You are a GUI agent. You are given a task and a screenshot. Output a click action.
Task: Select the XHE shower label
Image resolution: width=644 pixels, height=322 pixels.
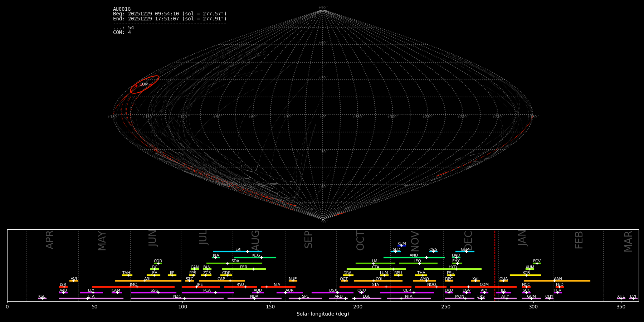621,297
